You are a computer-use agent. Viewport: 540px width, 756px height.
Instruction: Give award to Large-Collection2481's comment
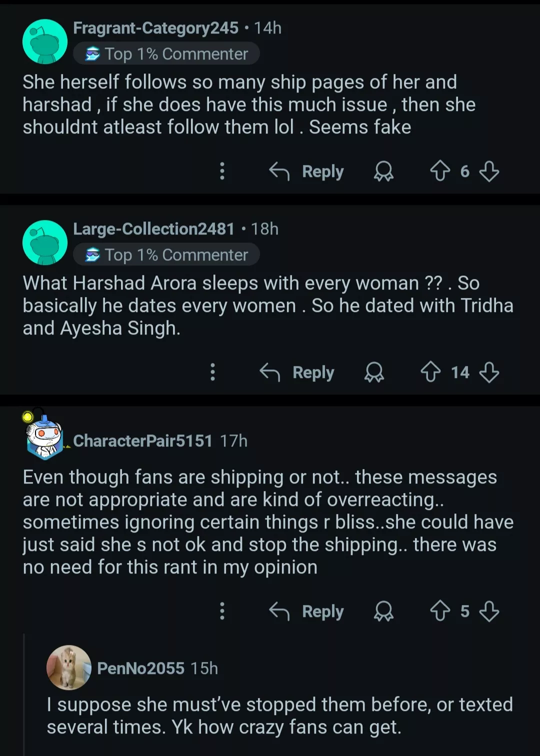(374, 372)
